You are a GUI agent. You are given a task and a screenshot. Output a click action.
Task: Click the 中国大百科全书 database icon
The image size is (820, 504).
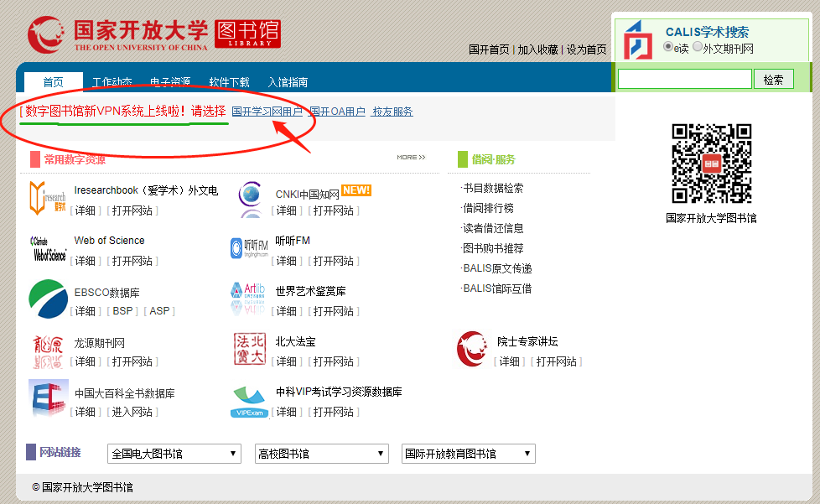click(x=48, y=397)
